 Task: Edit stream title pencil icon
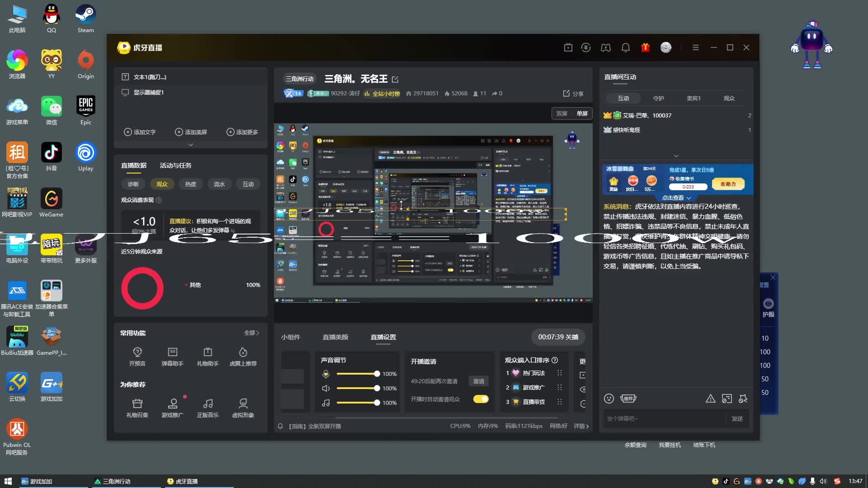tap(395, 80)
